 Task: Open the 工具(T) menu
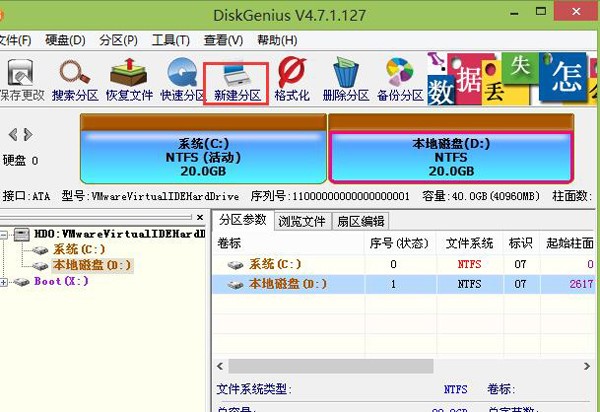point(171,40)
